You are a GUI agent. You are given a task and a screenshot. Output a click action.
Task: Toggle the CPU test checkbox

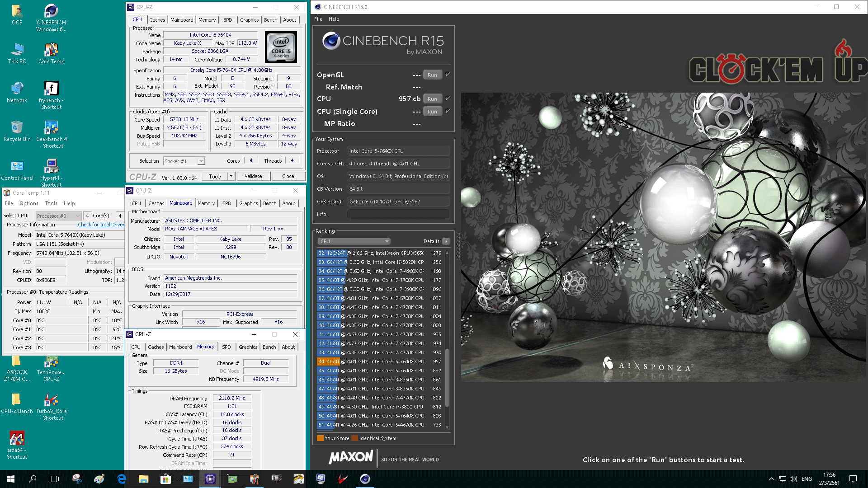coord(448,98)
